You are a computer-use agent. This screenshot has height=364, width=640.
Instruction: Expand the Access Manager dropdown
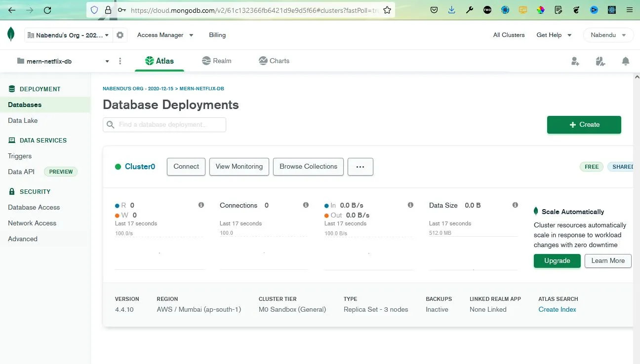(165, 35)
